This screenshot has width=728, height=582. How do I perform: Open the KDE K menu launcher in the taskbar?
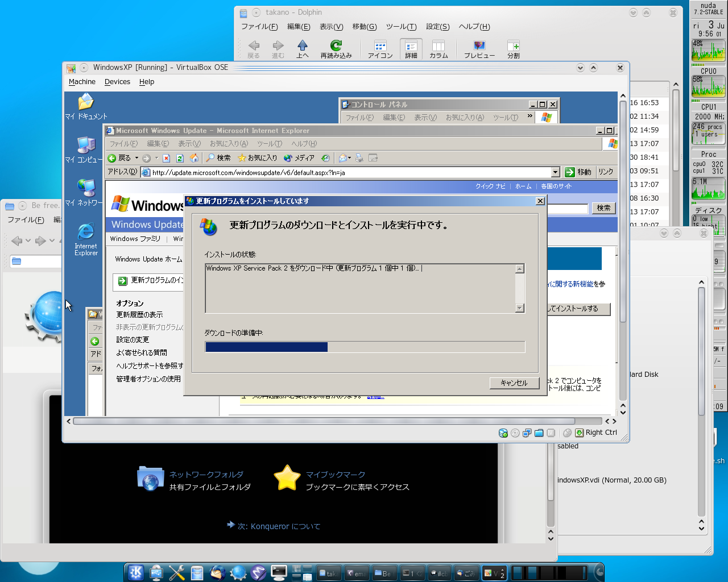[136, 572]
